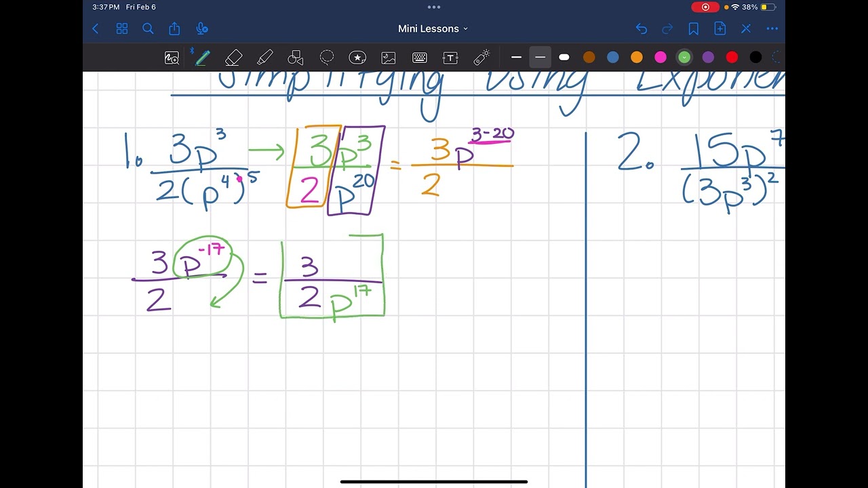Open the search notes magnifier
The height and width of the screenshot is (488, 868).
coord(148,28)
